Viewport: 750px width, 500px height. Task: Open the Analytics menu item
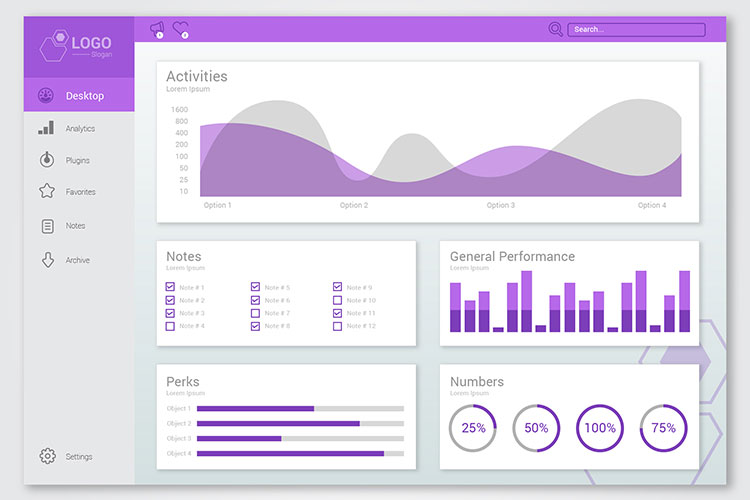(x=79, y=128)
